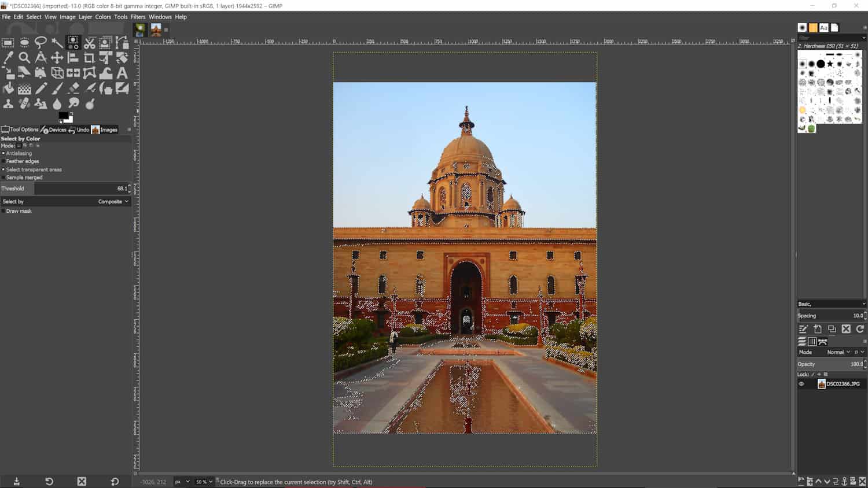This screenshot has height=488, width=868.
Task: Select the Smudge tool
Action: click(73, 104)
